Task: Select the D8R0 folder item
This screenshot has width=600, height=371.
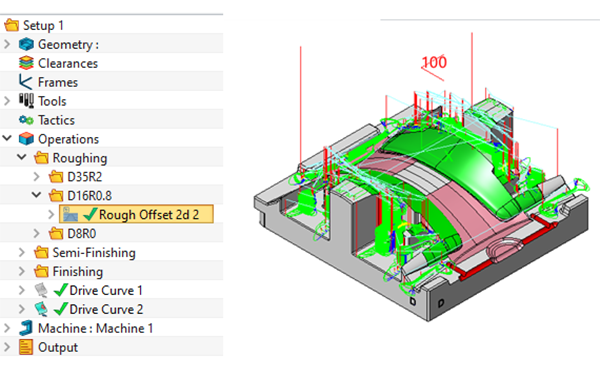Action: tap(82, 233)
